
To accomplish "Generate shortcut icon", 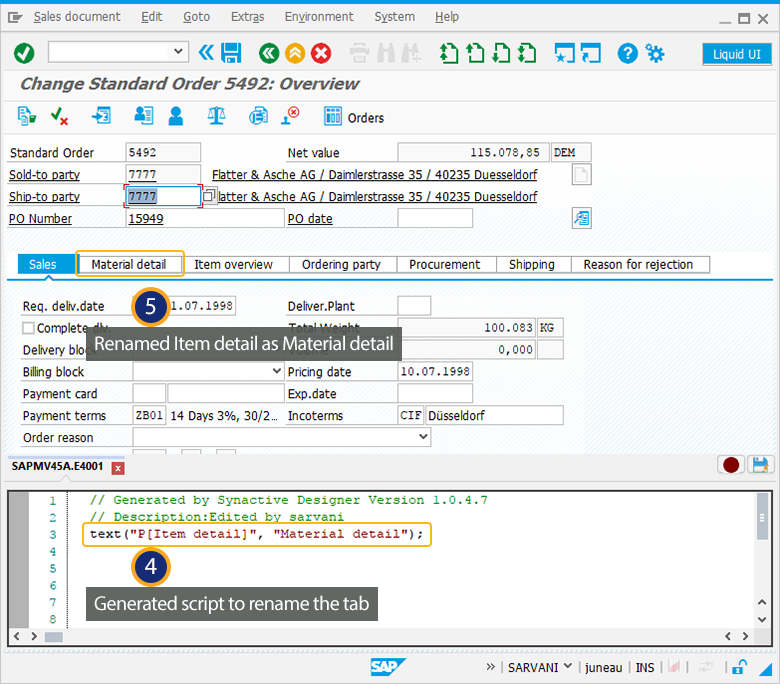I will click(591, 53).
